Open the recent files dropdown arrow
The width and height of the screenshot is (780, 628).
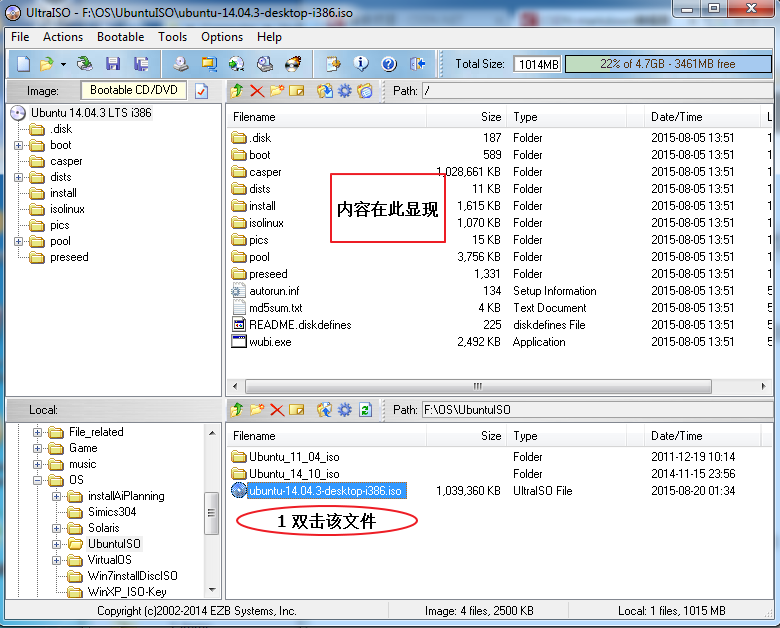[x=63, y=64]
